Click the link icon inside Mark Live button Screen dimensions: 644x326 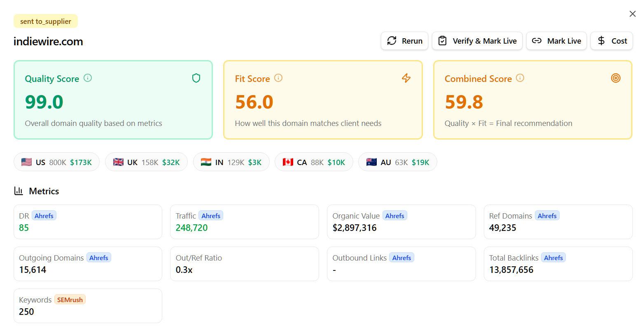[x=537, y=41]
